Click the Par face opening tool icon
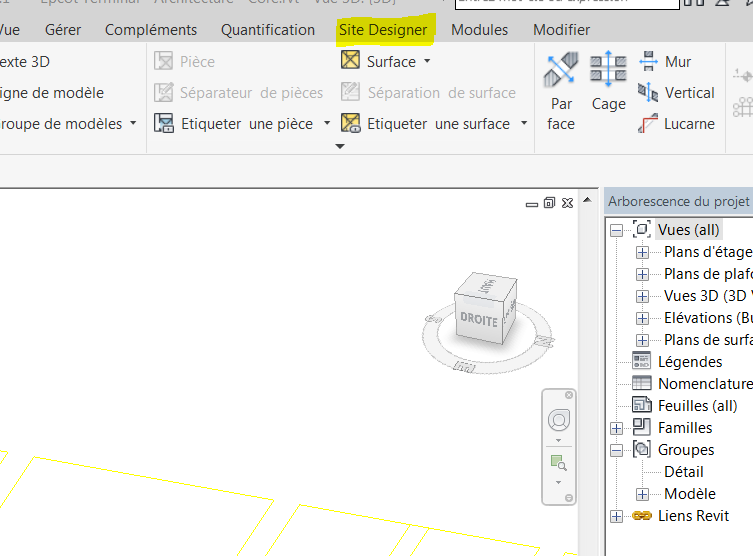The image size is (753, 556). [561, 72]
